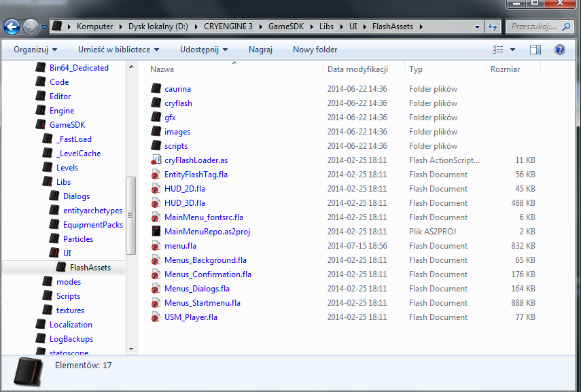Select the HUD_3D.fla Flash icon
Image resolution: width=581 pixels, height=392 pixels.
click(x=156, y=202)
